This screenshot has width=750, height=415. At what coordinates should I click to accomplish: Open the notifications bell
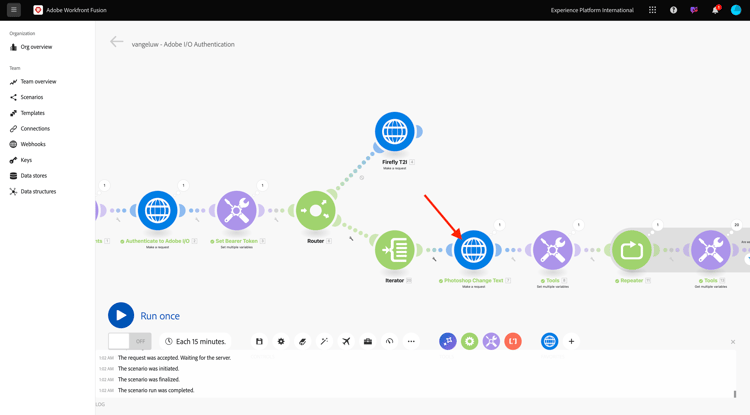point(715,10)
